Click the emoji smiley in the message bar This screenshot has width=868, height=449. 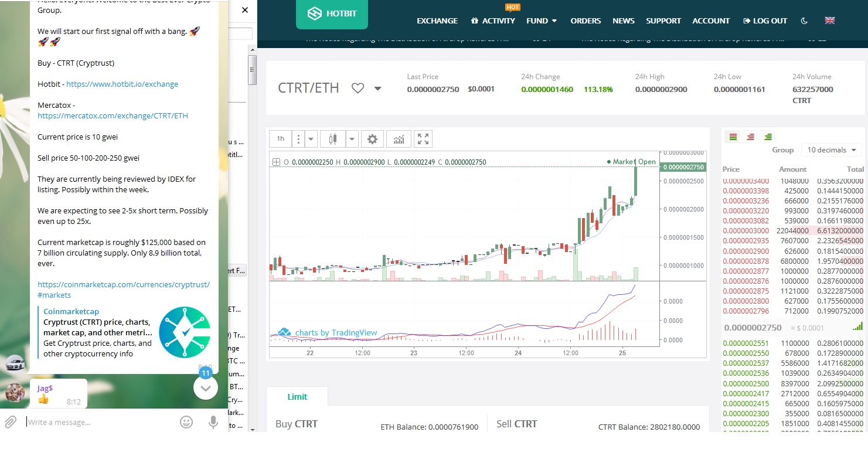186,422
